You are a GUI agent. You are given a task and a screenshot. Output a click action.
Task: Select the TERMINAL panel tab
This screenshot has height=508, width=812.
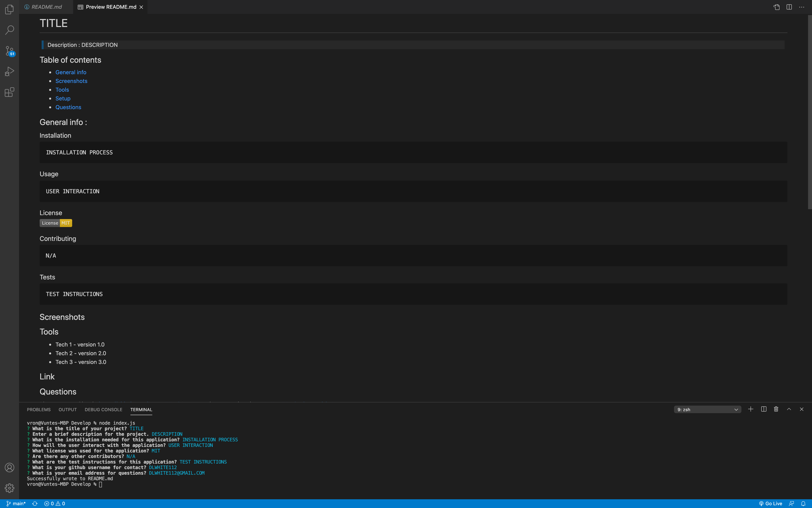[x=141, y=410]
